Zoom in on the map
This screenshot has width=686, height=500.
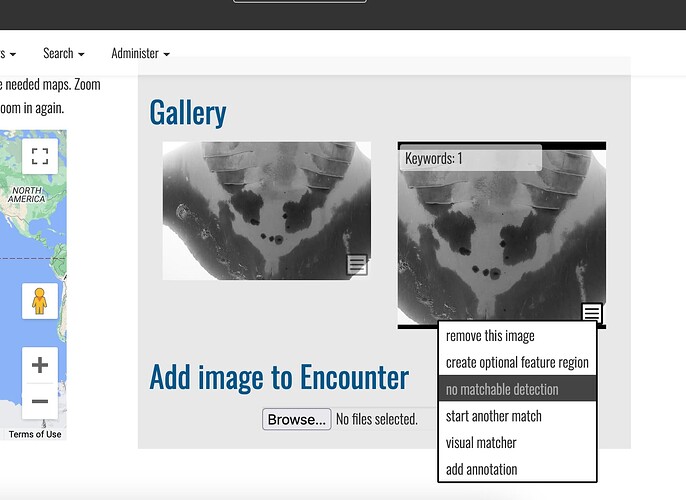(40, 365)
